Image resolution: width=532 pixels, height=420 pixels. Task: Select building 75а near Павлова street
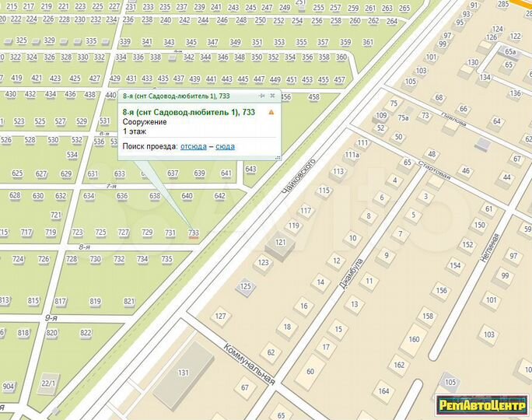[402, 118]
